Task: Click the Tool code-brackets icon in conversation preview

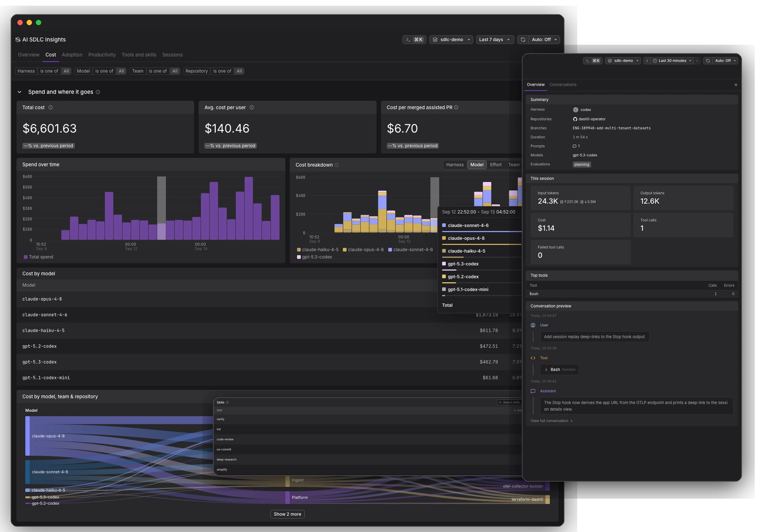Action: coord(533,358)
